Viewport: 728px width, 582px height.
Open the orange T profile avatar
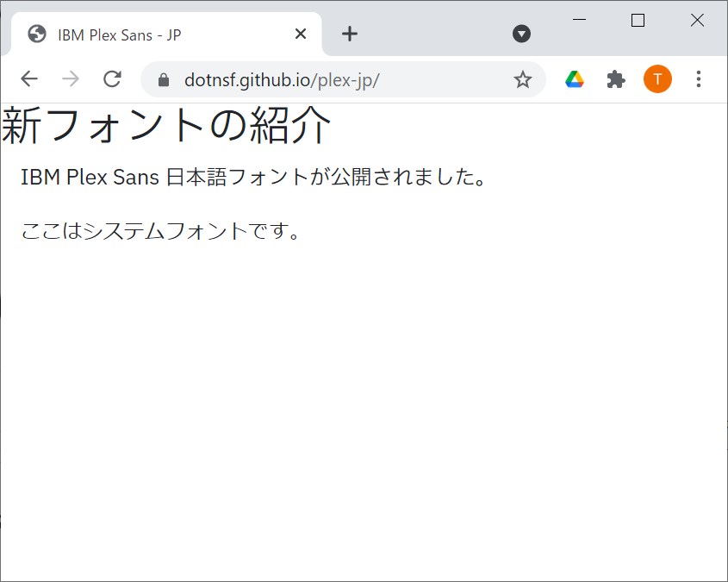[x=657, y=79]
